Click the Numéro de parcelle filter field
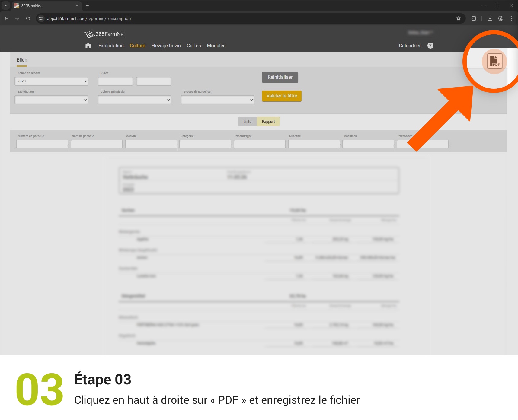This screenshot has width=518, height=420. tap(42, 144)
